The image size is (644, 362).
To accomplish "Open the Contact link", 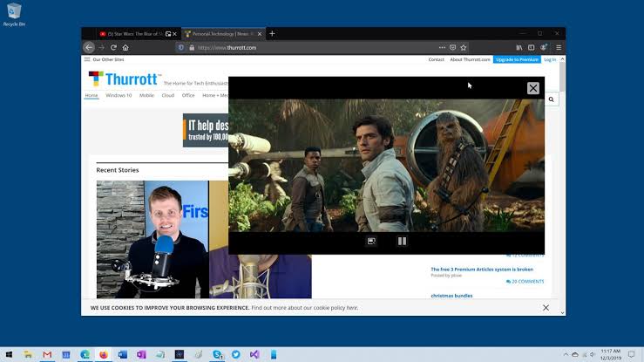I will (437, 59).
